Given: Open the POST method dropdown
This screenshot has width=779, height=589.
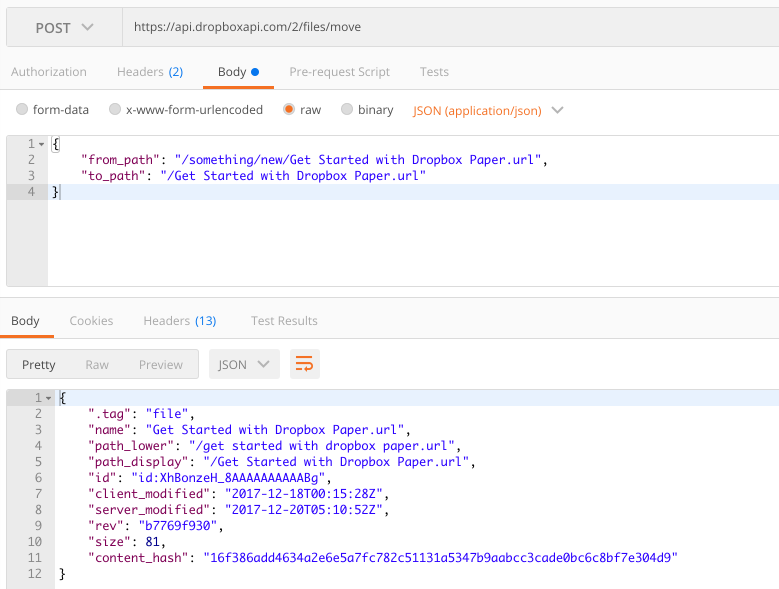Looking at the screenshot, I should pyautogui.click(x=65, y=27).
